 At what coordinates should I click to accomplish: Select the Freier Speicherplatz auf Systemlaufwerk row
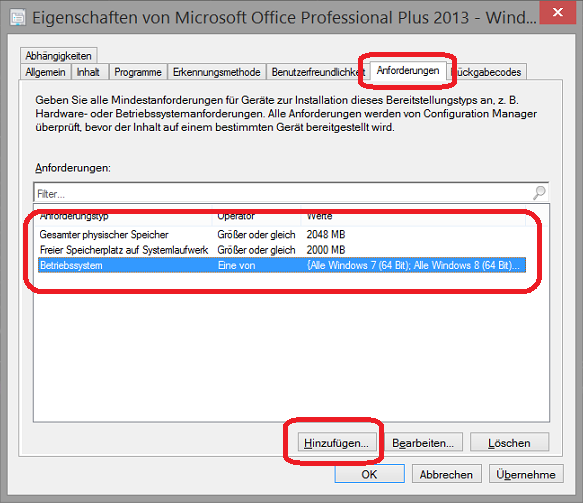(282, 250)
